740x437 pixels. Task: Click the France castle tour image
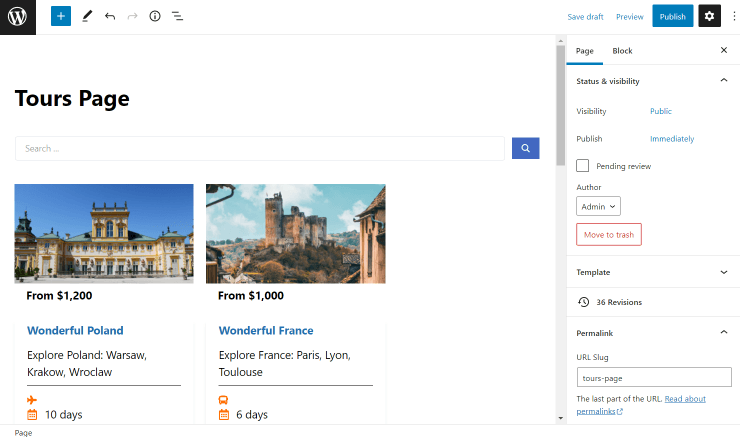pyautogui.click(x=296, y=234)
